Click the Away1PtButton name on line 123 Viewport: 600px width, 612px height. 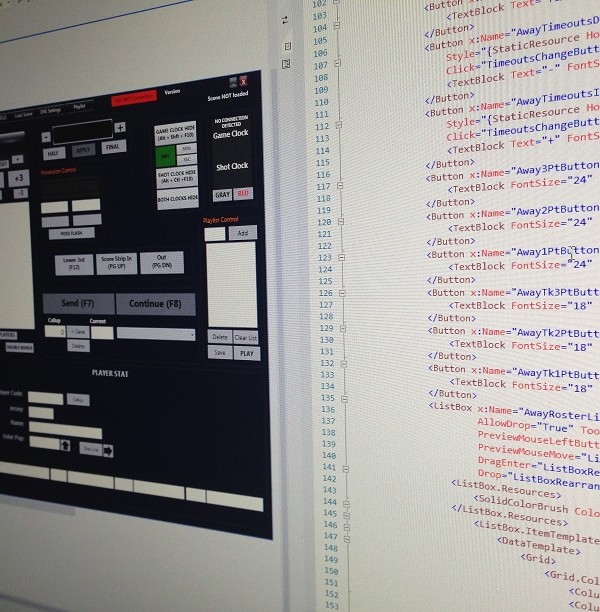click(558, 251)
